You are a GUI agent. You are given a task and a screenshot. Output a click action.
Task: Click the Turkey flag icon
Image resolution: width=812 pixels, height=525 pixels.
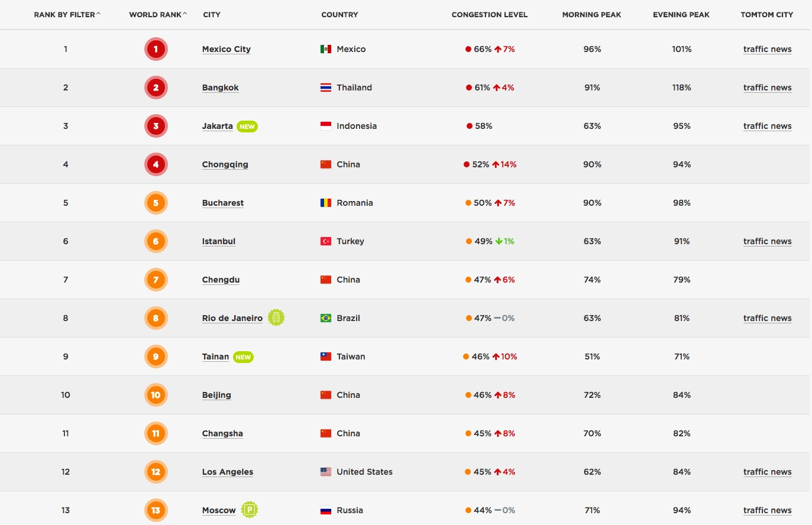click(x=326, y=241)
